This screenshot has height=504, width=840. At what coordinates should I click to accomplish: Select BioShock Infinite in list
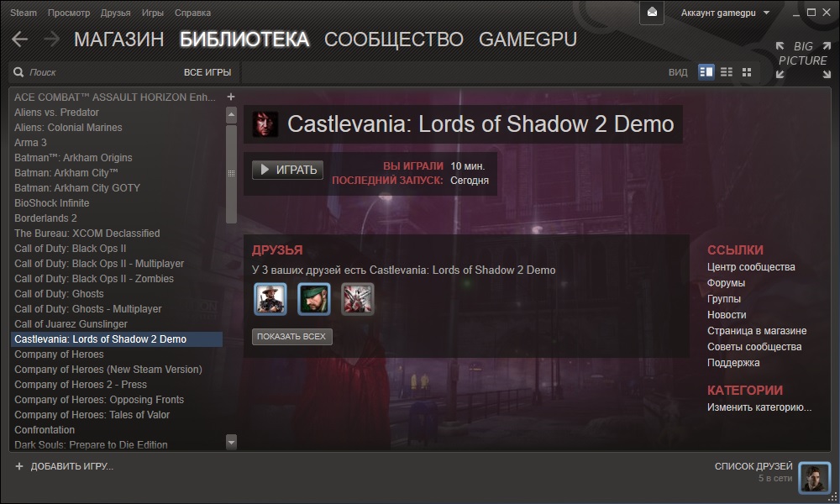click(117, 203)
